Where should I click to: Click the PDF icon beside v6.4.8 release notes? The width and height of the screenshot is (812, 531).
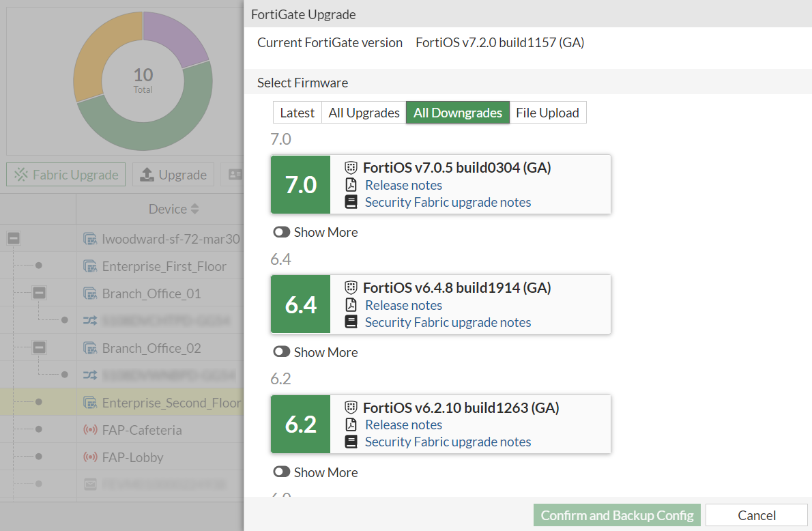pos(351,305)
